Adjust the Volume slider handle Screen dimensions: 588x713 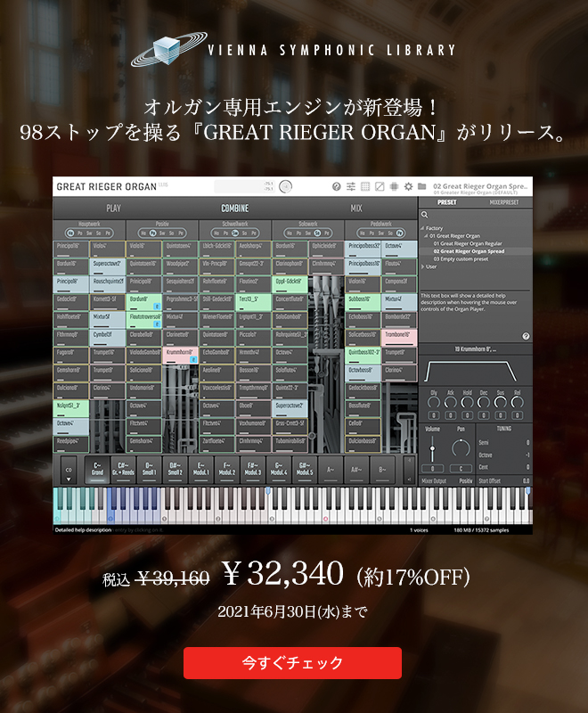point(432,449)
